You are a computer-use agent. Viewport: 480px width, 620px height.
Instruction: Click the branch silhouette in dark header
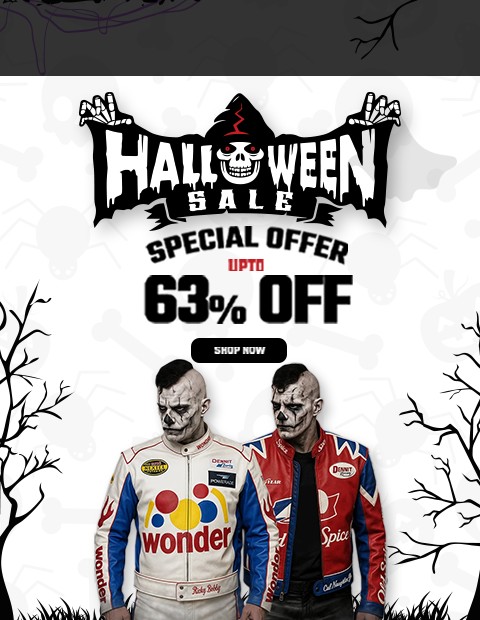tap(384, 30)
